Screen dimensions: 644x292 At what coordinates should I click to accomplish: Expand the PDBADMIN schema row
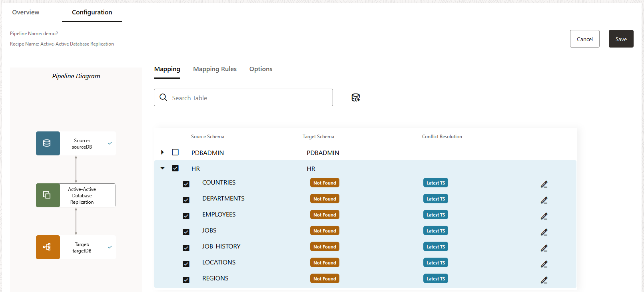tap(162, 152)
